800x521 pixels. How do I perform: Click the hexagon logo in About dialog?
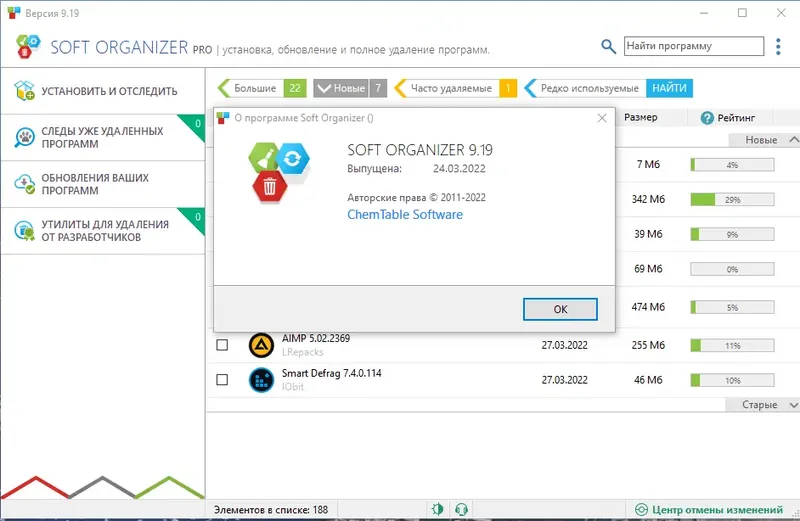[279, 172]
